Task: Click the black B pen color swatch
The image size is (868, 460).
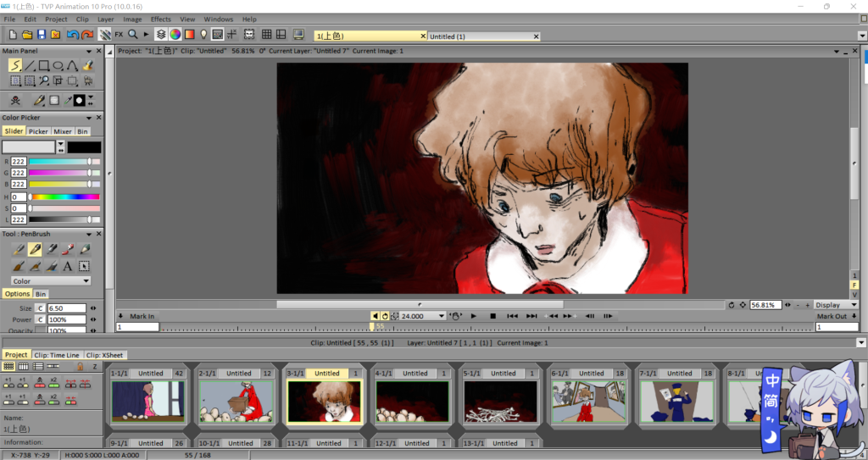Action: click(84, 147)
